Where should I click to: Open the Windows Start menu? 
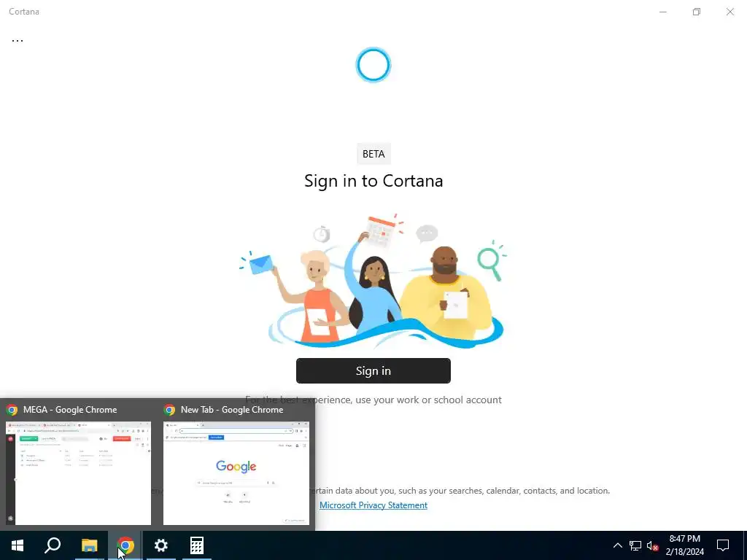click(18, 545)
